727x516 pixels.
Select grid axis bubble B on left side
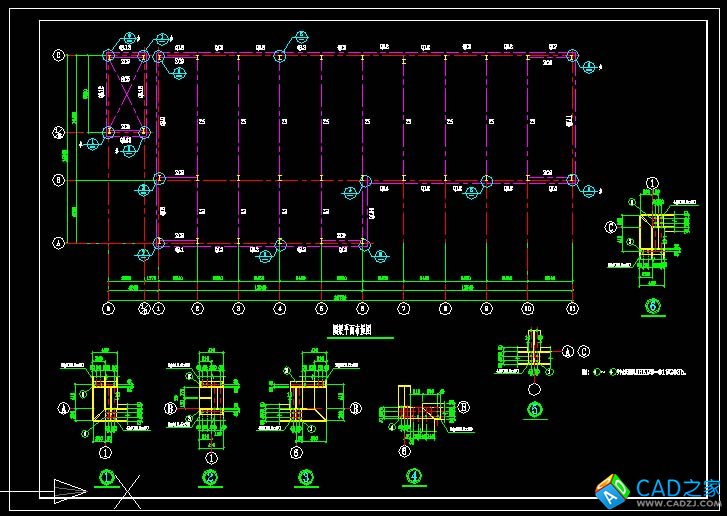click(58, 181)
